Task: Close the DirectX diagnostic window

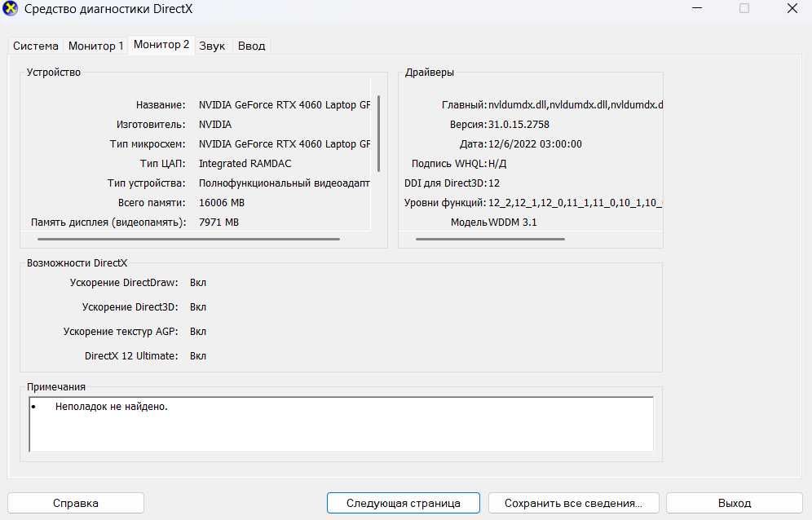Action: pos(792,8)
